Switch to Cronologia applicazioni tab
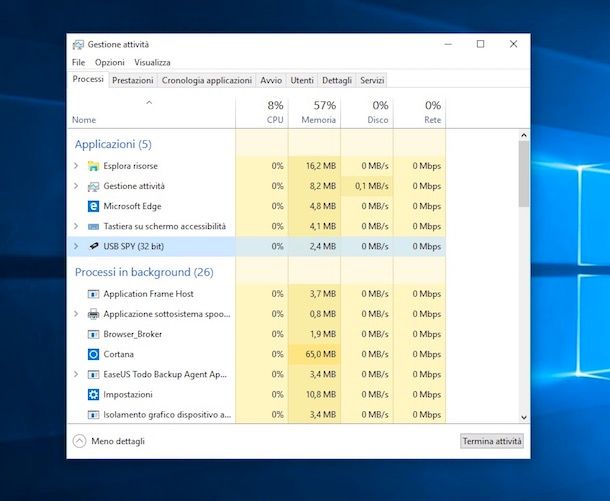Viewport: 610px width, 501px height. click(207, 81)
